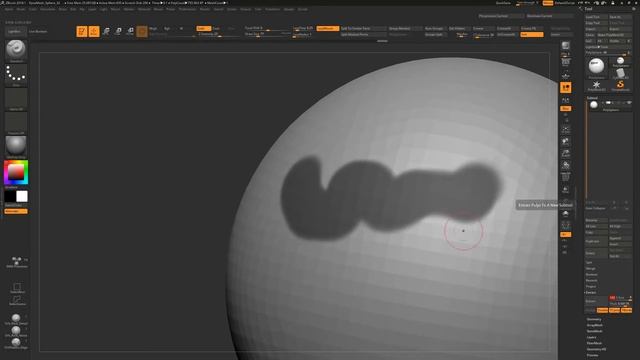Toggle the Gizmo 3D icon
Image resolution: width=640 pixels, height=360 pixels.
(x=142, y=31)
